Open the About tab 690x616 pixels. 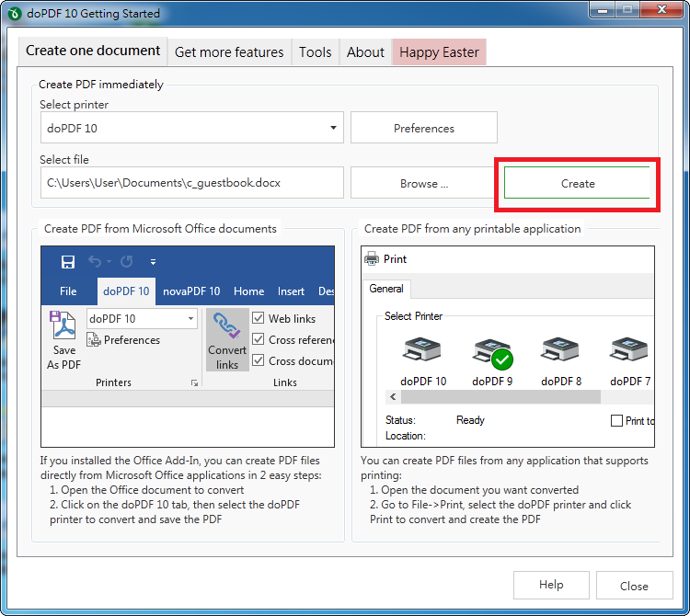click(365, 51)
